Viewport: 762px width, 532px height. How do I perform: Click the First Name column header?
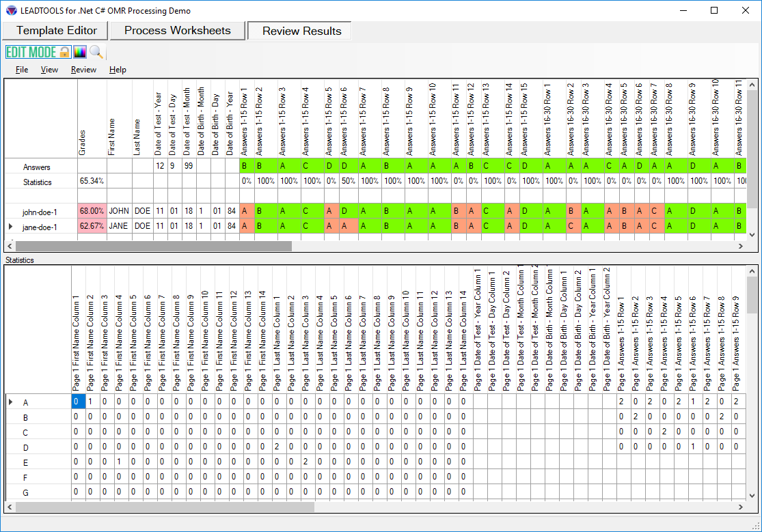[119, 119]
